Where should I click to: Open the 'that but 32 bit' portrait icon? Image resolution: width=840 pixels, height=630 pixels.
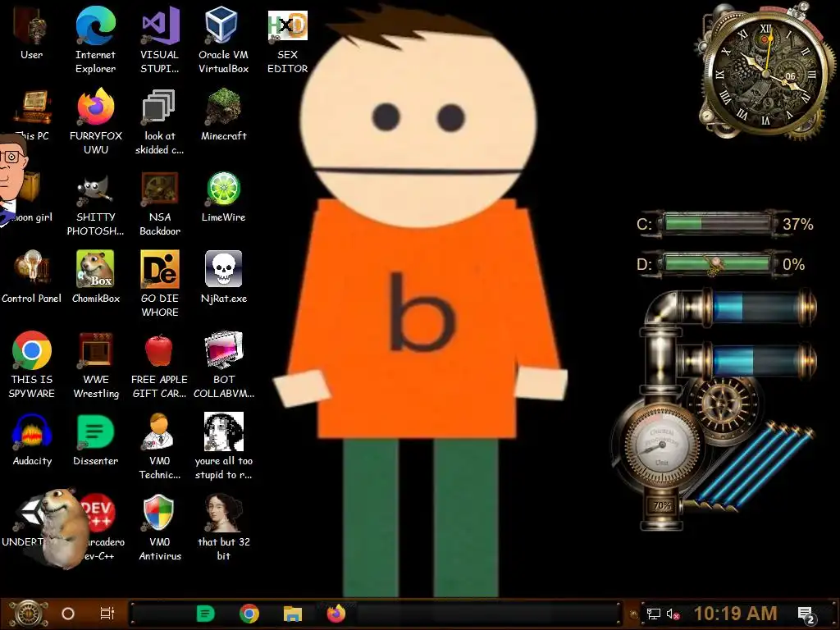click(x=223, y=527)
